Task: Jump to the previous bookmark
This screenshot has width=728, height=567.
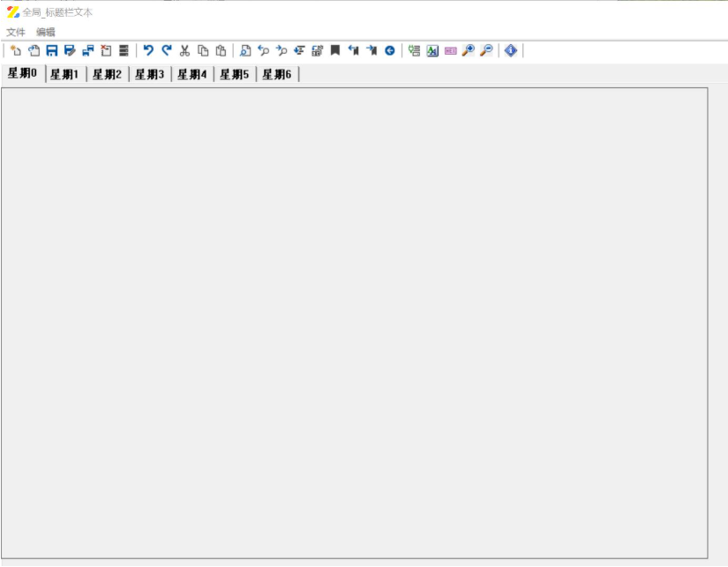Action: (x=353, y=50)
